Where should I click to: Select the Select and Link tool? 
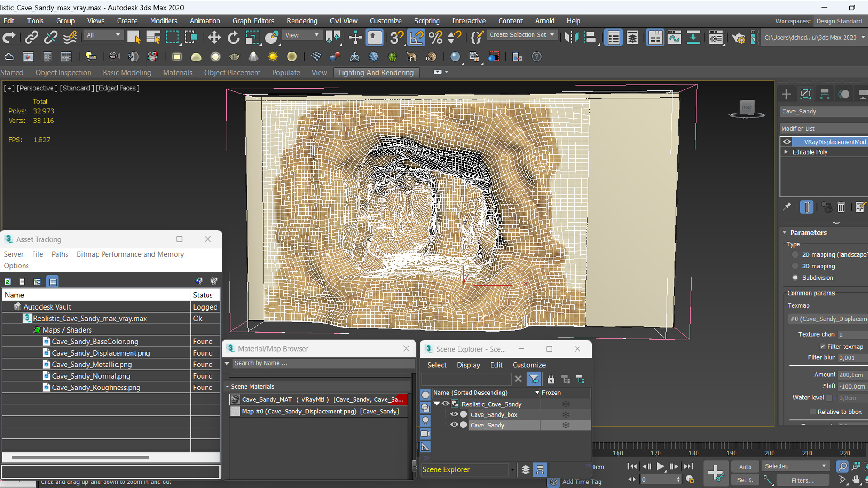click(x=31, y=38)
